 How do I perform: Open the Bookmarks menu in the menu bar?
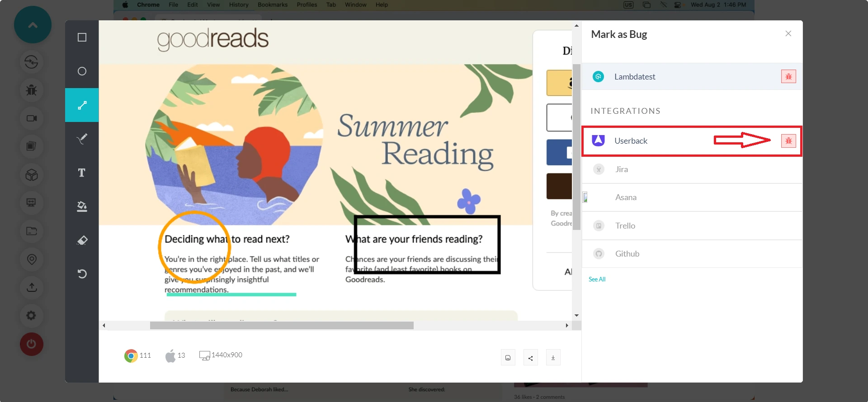[x=272, y=5]
